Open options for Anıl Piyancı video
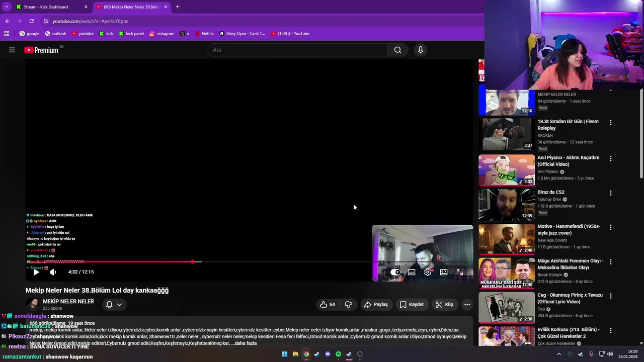 pyautogui.click(x=611, y=158)
